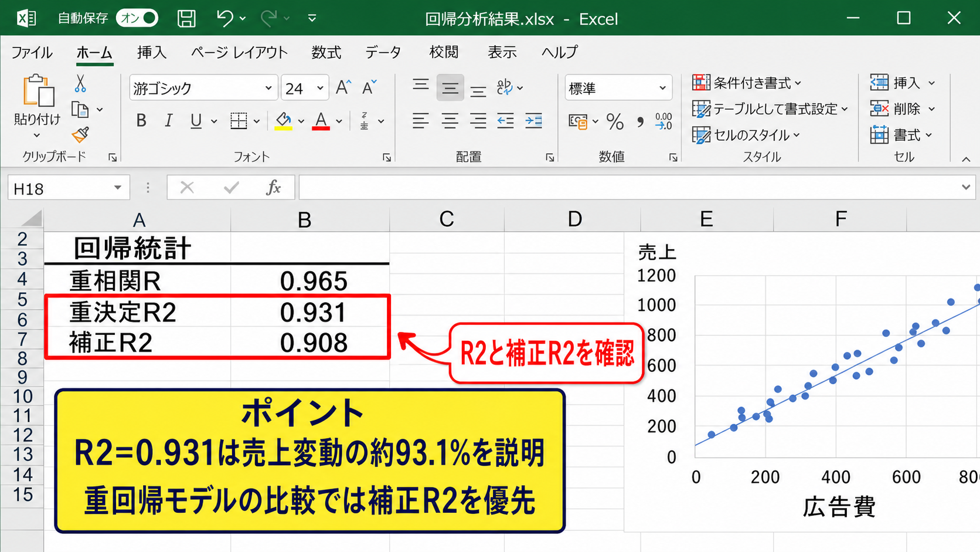Click the 削除 cells button
This screenshot has width=980, height=552.
[x=903, y=109]
